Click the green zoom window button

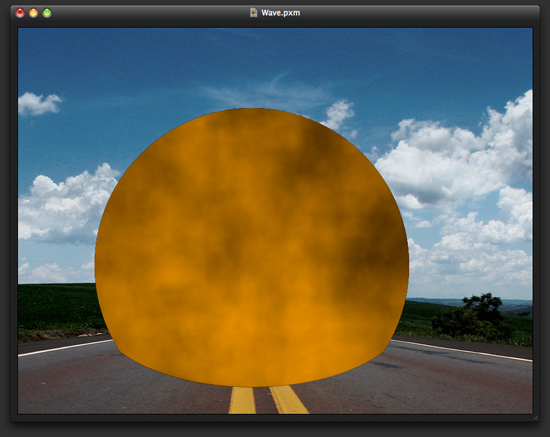(47, 13)
